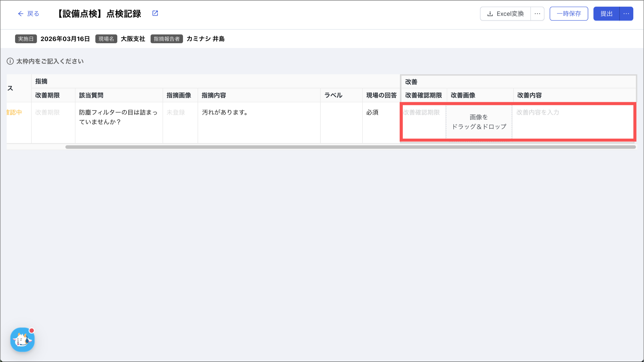Click the 戻る link
644x362 pixels.
click(33, 14)
